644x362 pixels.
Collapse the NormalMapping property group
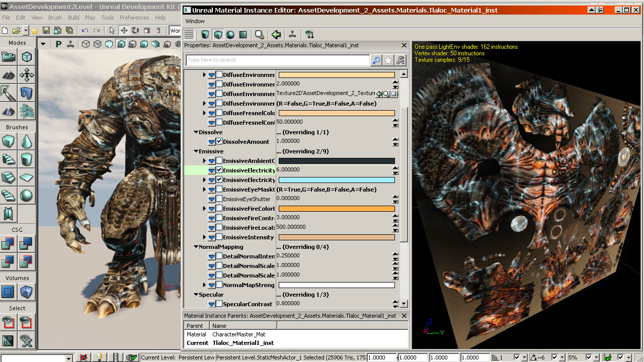click(x=196, y=247)
